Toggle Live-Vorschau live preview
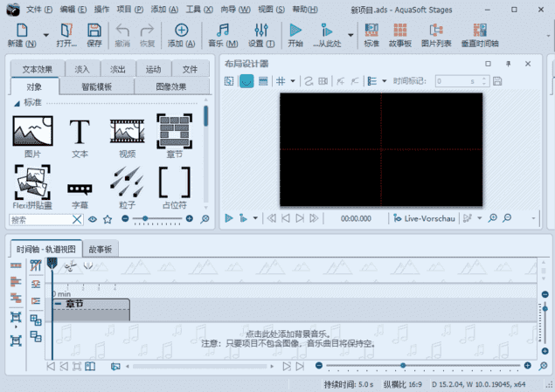Screen dimensions: 555x392 coord(424,218)
